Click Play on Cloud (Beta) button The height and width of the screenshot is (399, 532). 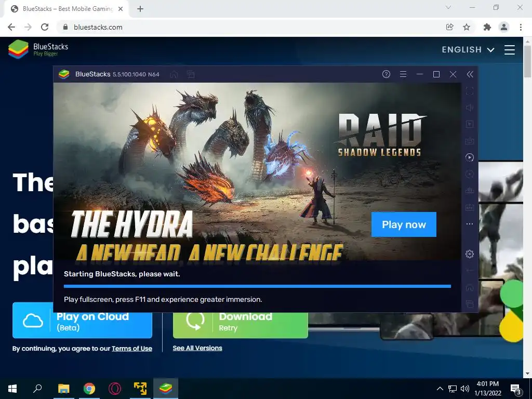click(x=82, y=321)
